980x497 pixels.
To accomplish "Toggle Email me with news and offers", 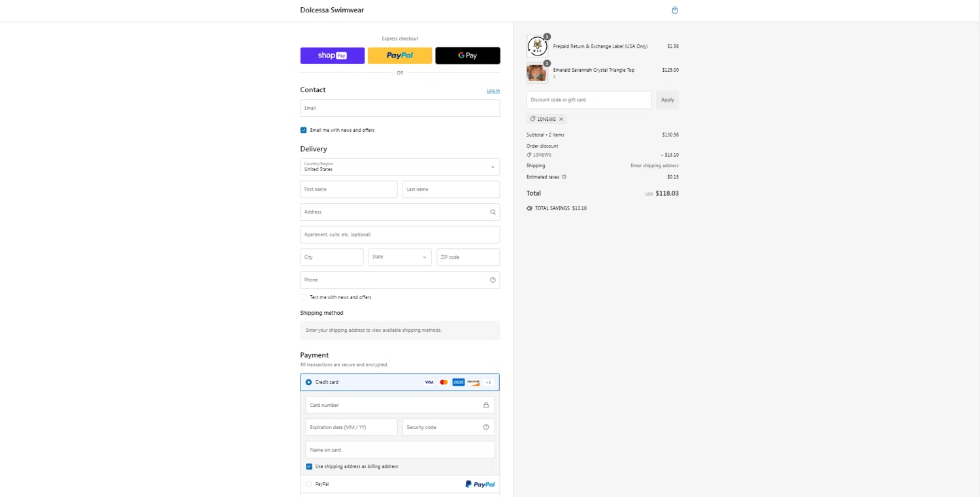I will pyautogui.click(x=304, y=130).
